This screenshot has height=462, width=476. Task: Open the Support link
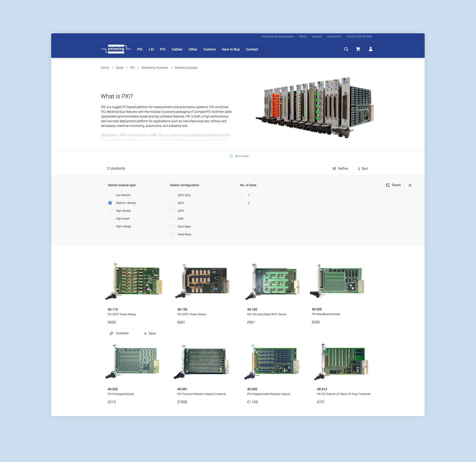(317, 37)
